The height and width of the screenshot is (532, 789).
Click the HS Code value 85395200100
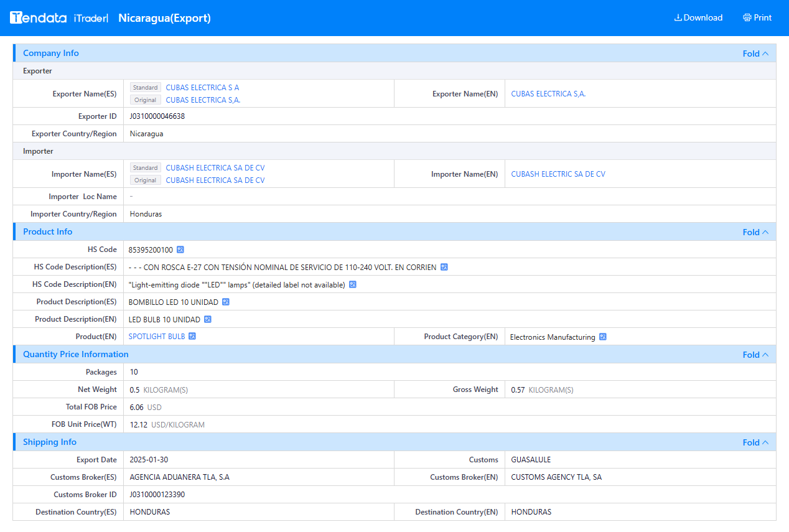tap(151, 250)
